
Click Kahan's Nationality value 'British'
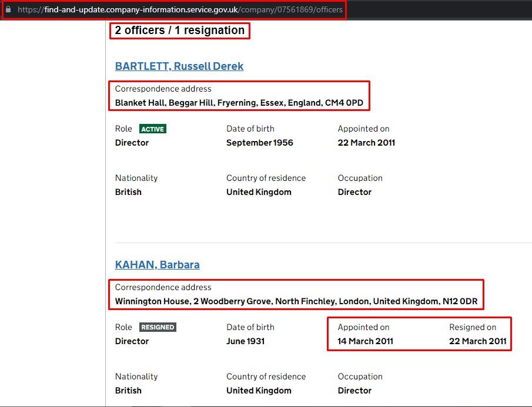128,391
